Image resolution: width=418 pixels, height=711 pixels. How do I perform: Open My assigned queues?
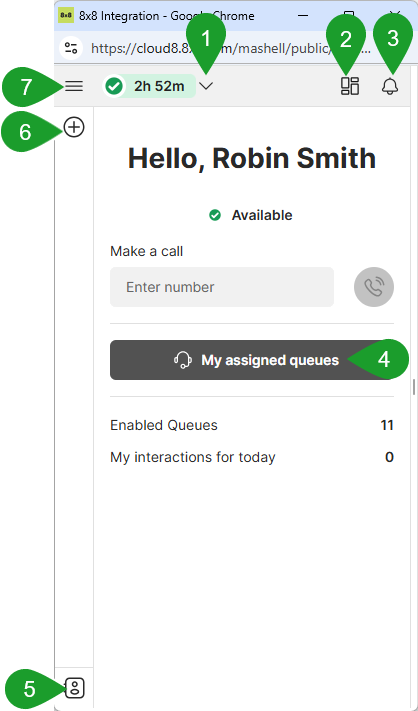coord(252,360)
